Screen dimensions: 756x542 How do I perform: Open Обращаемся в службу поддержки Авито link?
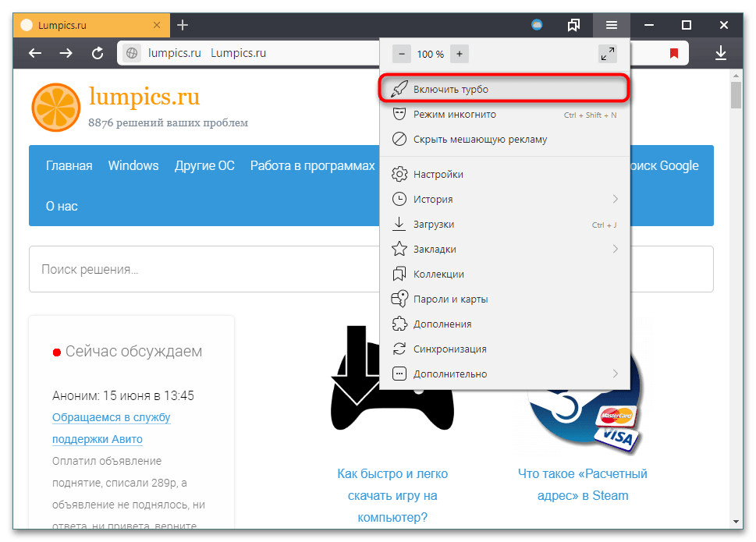point(112,428)
